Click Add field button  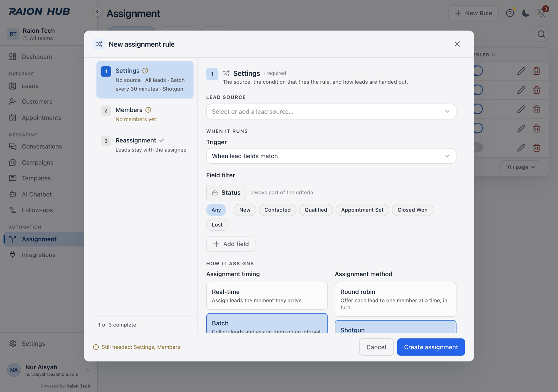pyautogui.click(x=231, y=244)
